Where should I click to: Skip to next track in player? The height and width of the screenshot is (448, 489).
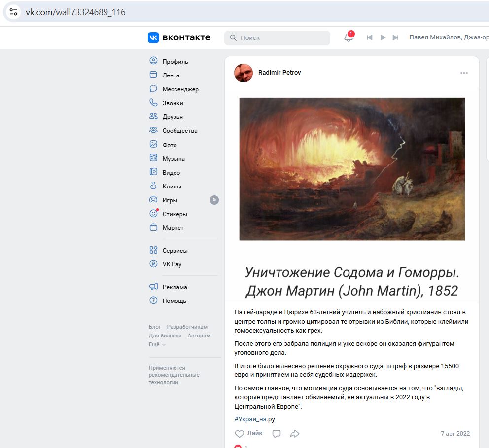pos(395,37)
